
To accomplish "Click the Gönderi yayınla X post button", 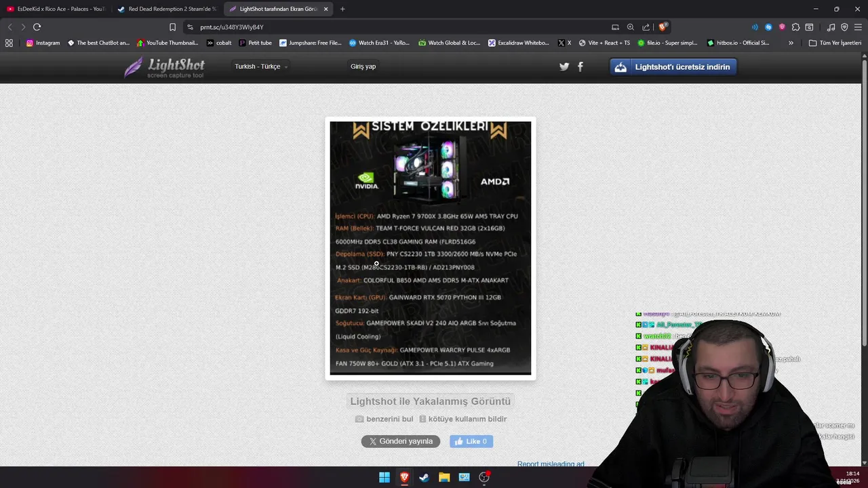I will coord(401,441).
